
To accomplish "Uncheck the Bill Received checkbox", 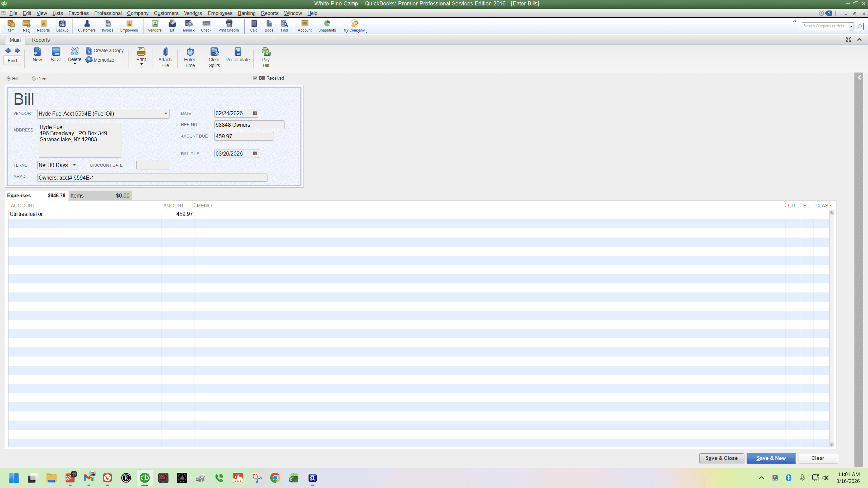I will click(255, 78).
